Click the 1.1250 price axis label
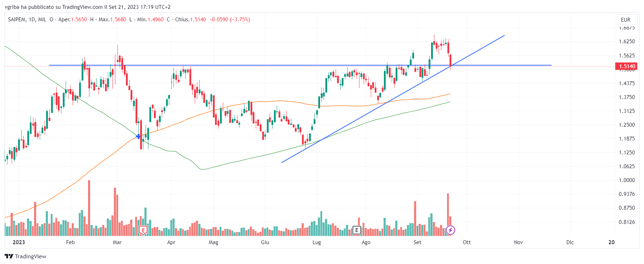Screen dimensions: 644x264 [627, 153]
